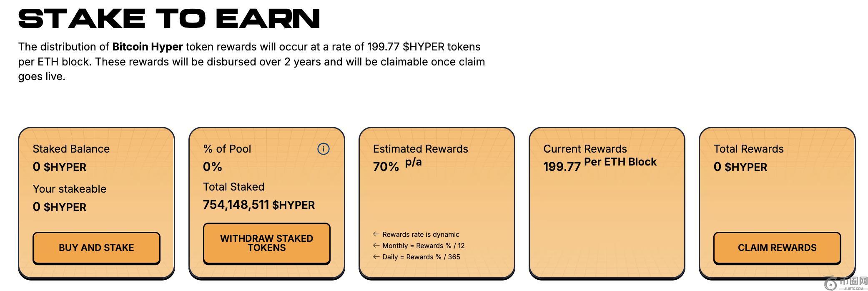868x291 pixels.
Task: Click the 754,148,511 $HYPER total staked value
Action: click(258, 205)
